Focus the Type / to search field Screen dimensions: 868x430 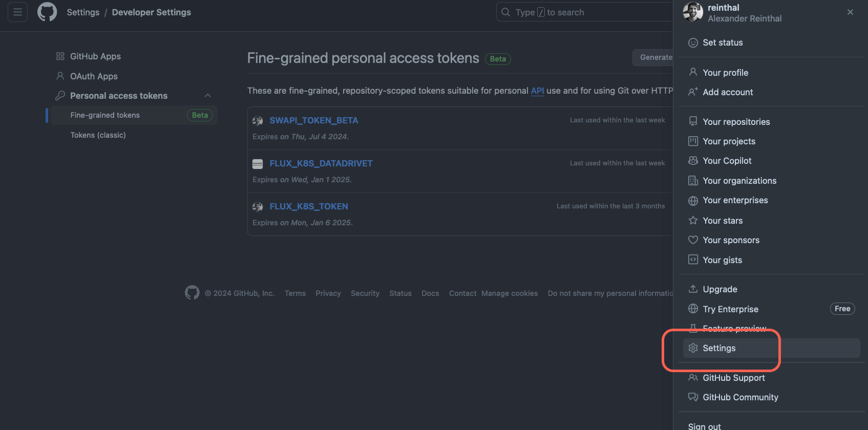coord(585,12)
